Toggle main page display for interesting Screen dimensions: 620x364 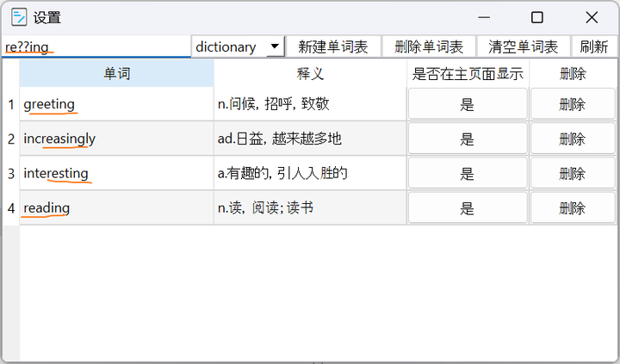tap(467, 173)
